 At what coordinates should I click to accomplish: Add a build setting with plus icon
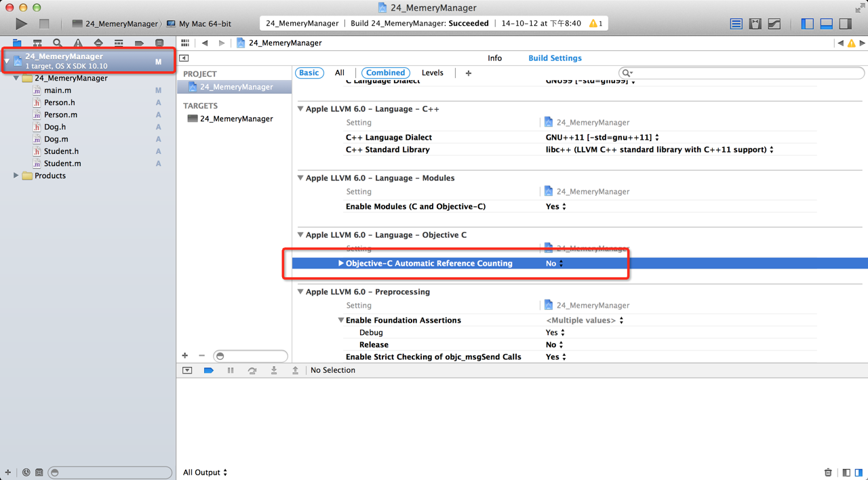(468, 73)
